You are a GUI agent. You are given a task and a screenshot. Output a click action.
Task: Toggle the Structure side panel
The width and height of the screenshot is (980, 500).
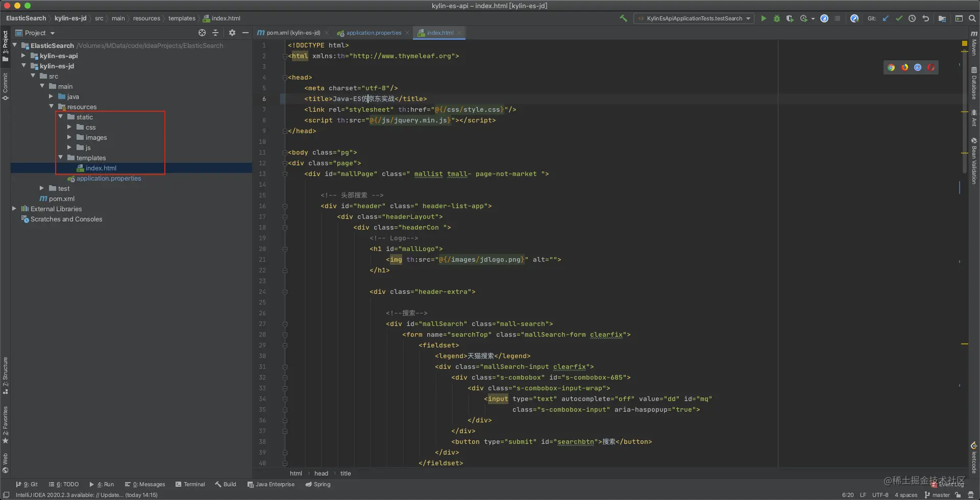click(5, 376)
